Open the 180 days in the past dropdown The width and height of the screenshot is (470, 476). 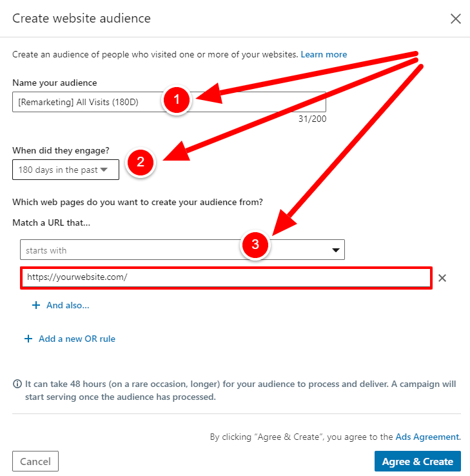coord(66,170)
